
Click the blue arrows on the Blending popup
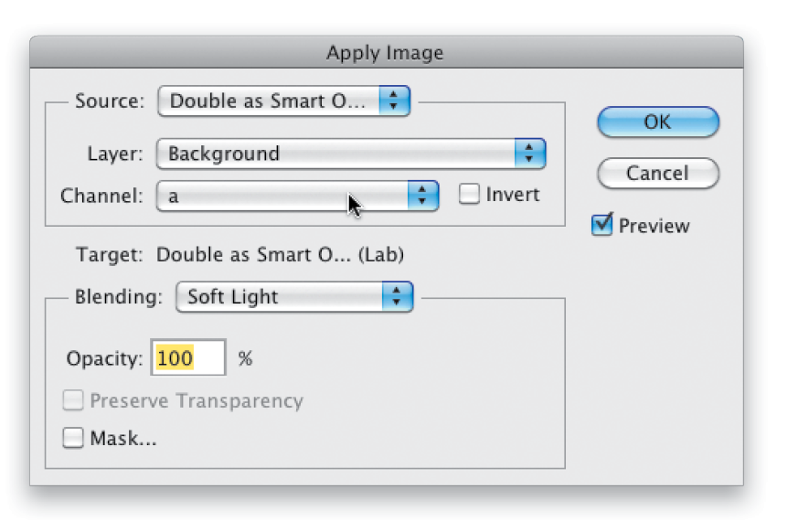pos(398,297)
